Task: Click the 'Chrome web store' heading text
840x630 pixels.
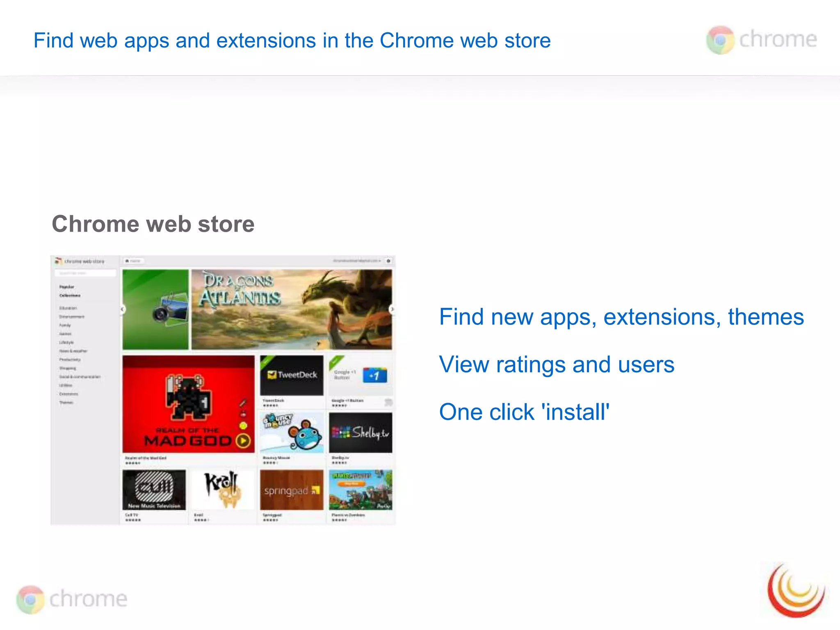Action: 153,224
